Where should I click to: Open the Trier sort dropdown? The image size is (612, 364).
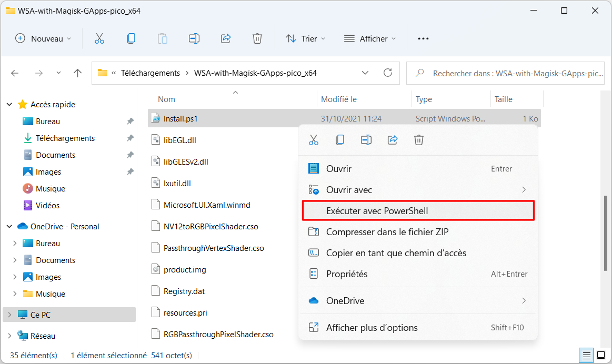click(x=306, y=38)
